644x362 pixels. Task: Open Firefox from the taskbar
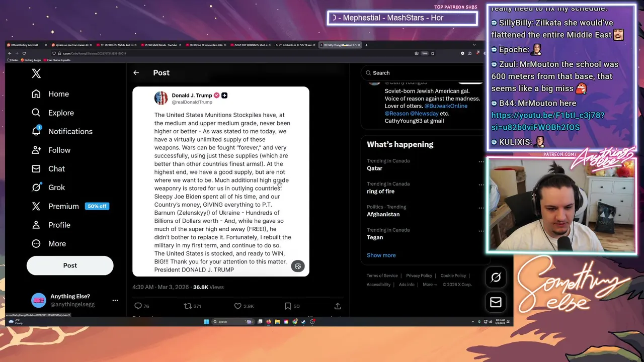pos(268,322)
